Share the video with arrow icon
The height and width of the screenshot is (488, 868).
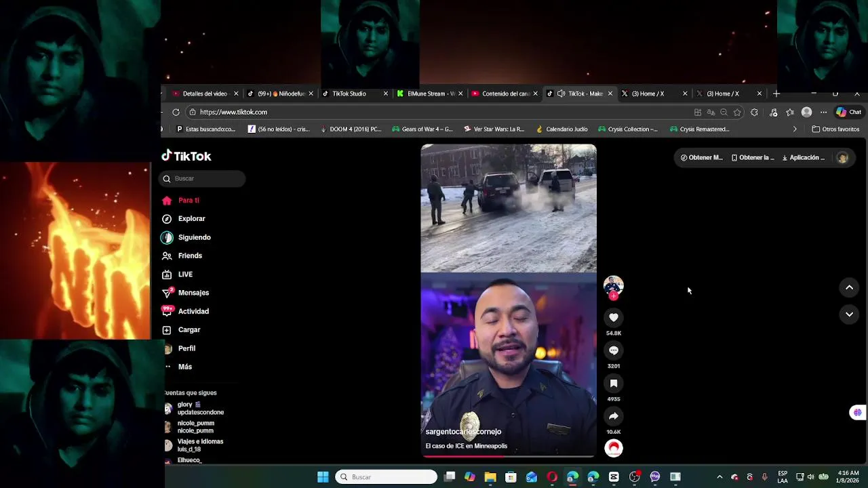coord(614,416)
